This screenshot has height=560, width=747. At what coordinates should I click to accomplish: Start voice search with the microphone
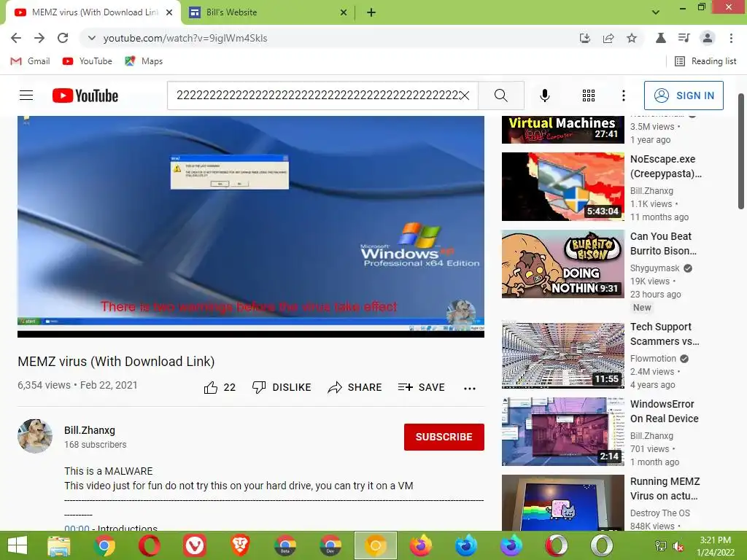click(x=544, y=96)
